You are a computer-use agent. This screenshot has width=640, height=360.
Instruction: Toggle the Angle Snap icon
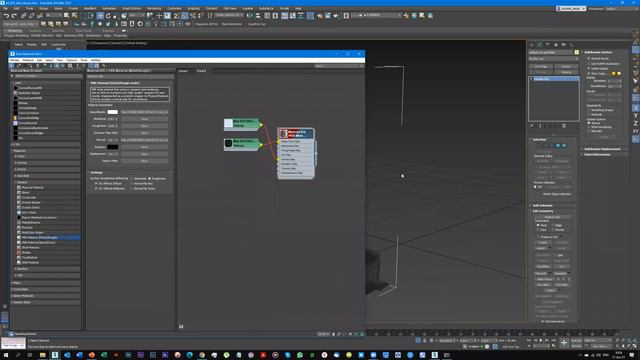click(x=184, y=16)
